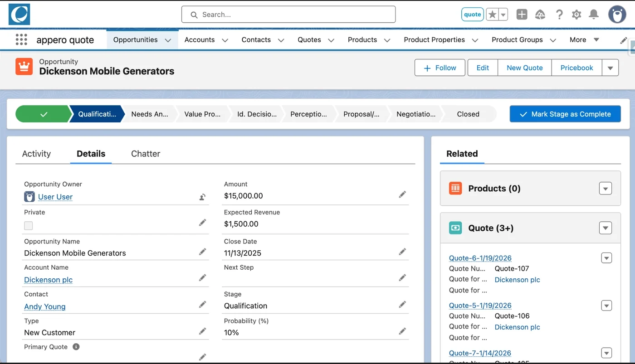Viewport: 635px width, 364px height.
Task: Edit the Stage field pencil
Action: [402, 304]
